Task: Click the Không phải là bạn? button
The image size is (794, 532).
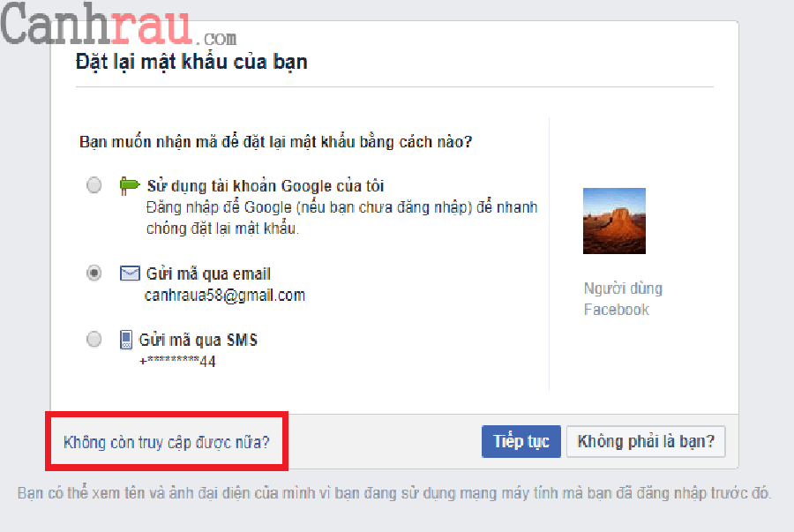Action: click(646, 441)
